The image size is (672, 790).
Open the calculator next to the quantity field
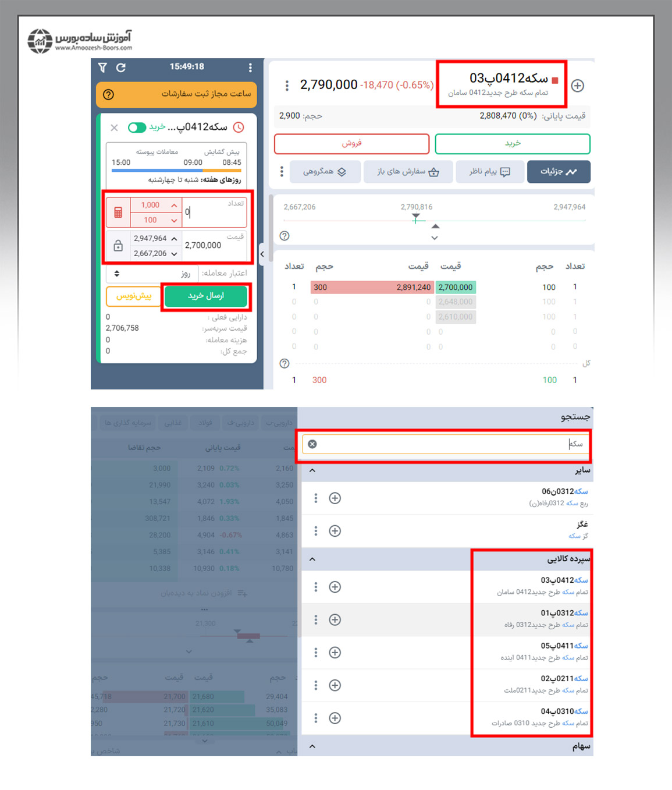click(x=118, y=212)
